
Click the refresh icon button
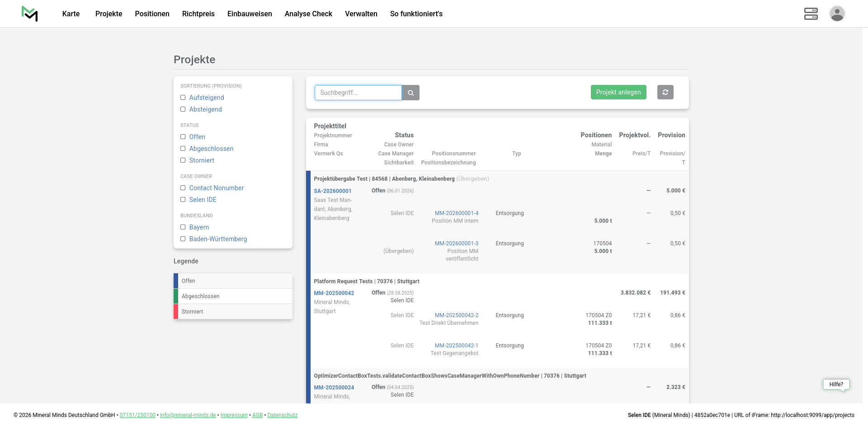[x=665, y=92]
